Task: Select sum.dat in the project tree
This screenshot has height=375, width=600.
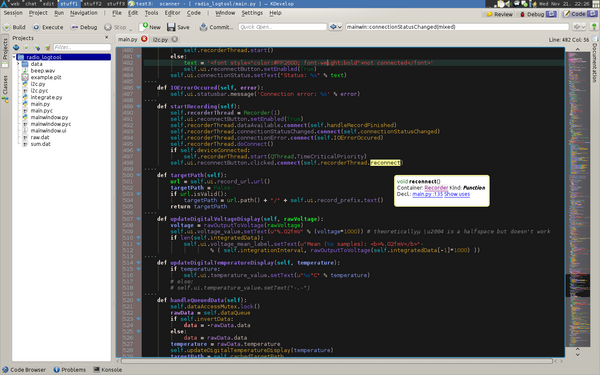Action: 41,144
